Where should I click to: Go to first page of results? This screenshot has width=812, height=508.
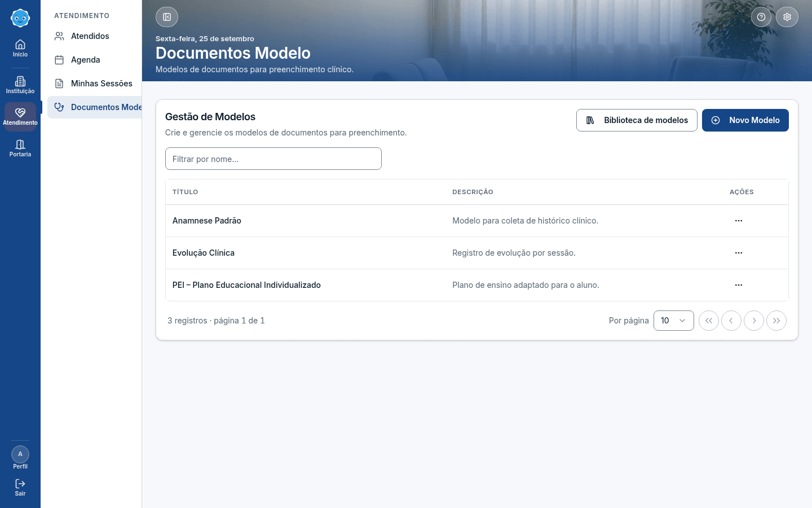[x=709, y=321]
